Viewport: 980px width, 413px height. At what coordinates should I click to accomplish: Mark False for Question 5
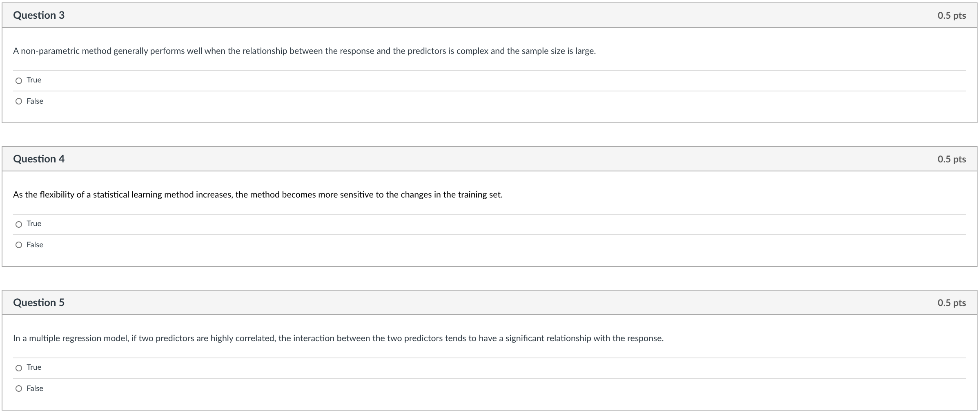tap(19, 389)
